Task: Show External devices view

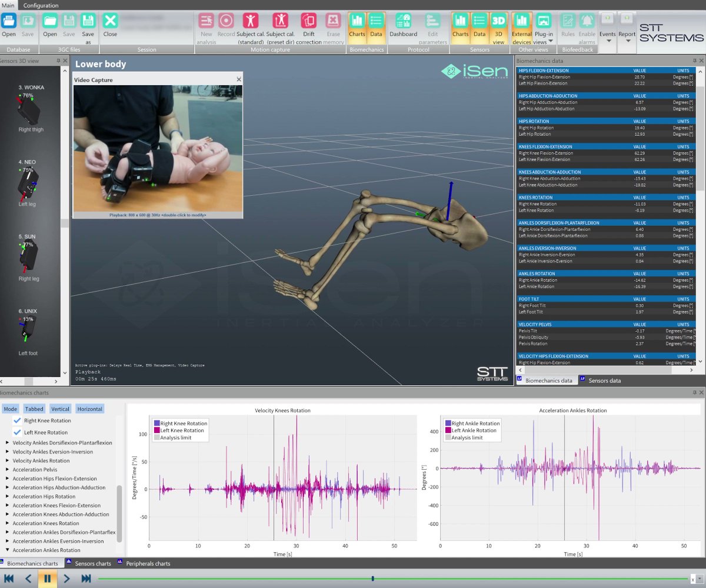Action: pos(521,28)
